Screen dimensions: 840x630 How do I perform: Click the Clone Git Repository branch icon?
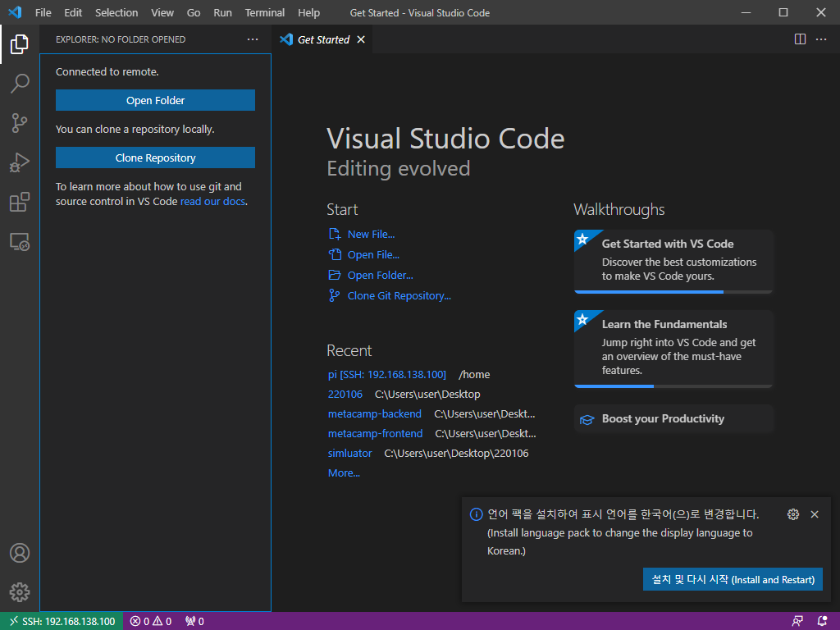coord(335,295)
